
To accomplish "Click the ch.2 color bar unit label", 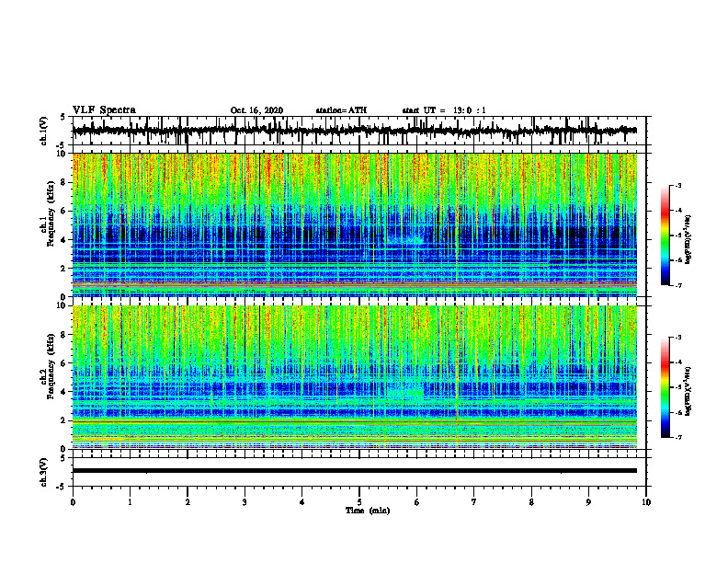I will (x=688, y=389).
